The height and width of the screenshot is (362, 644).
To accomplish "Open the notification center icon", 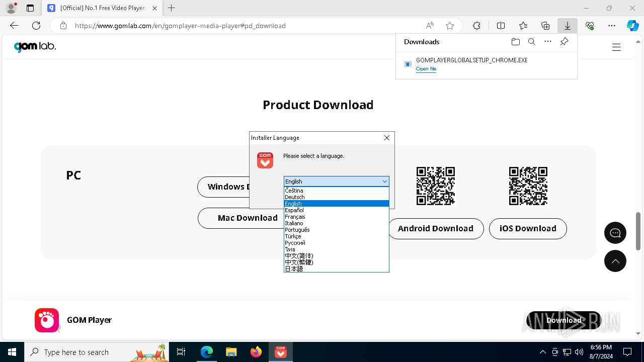I will [627, 352].
